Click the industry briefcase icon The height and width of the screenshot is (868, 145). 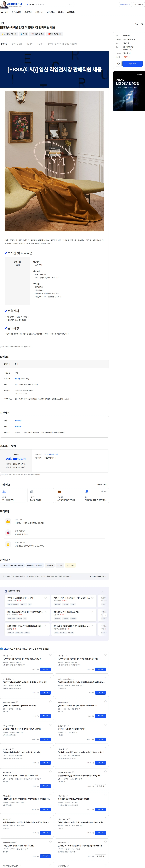coord(59,492)
